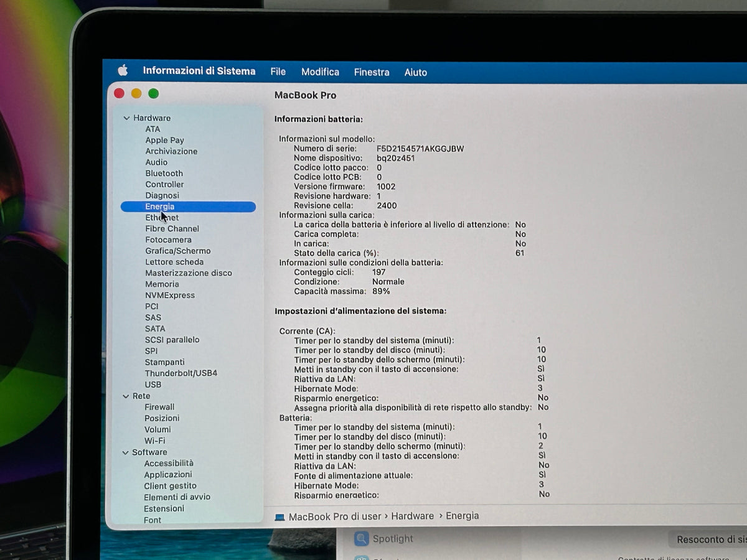Click the MacBook laptop icon in the path bar

pyautogui.click(x=280, y=516)
